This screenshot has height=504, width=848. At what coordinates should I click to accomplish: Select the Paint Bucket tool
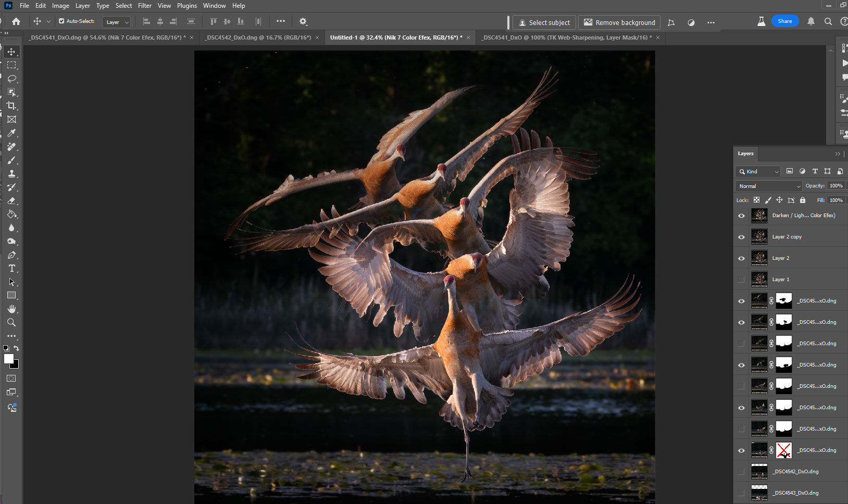(11, 215)
